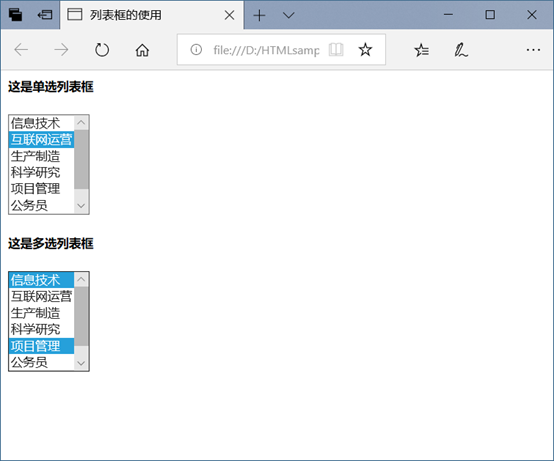
Task: Expand tab previews chevron
Action: pos(289,15)
